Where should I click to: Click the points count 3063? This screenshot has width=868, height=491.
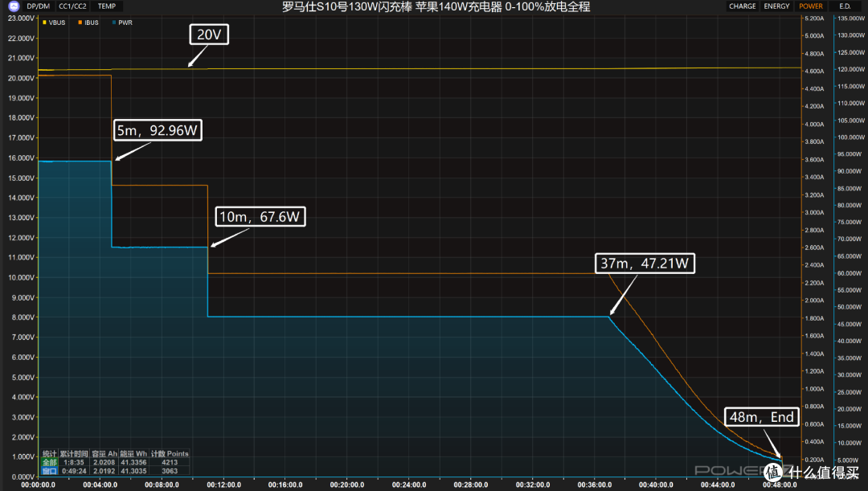pos(170,471)
